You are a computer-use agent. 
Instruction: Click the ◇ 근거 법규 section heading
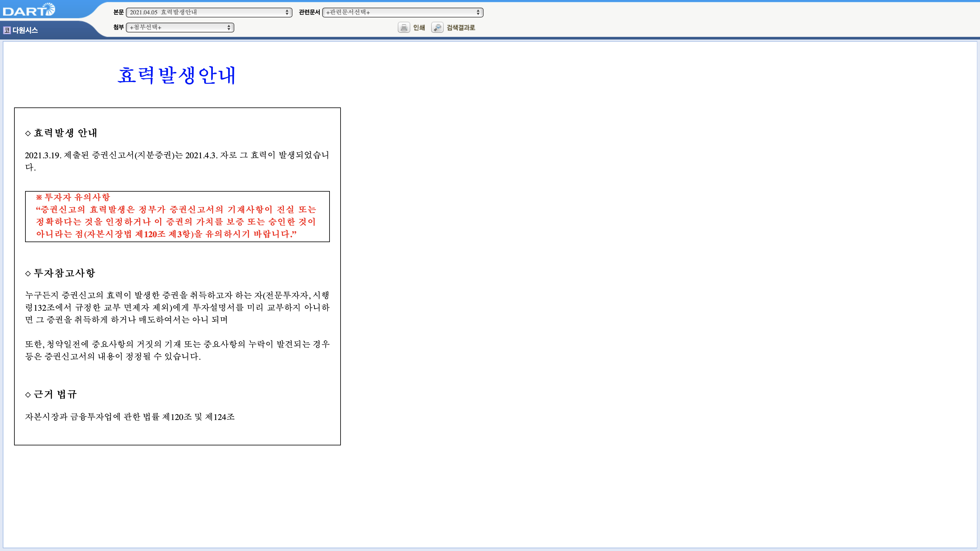(51, 394)
